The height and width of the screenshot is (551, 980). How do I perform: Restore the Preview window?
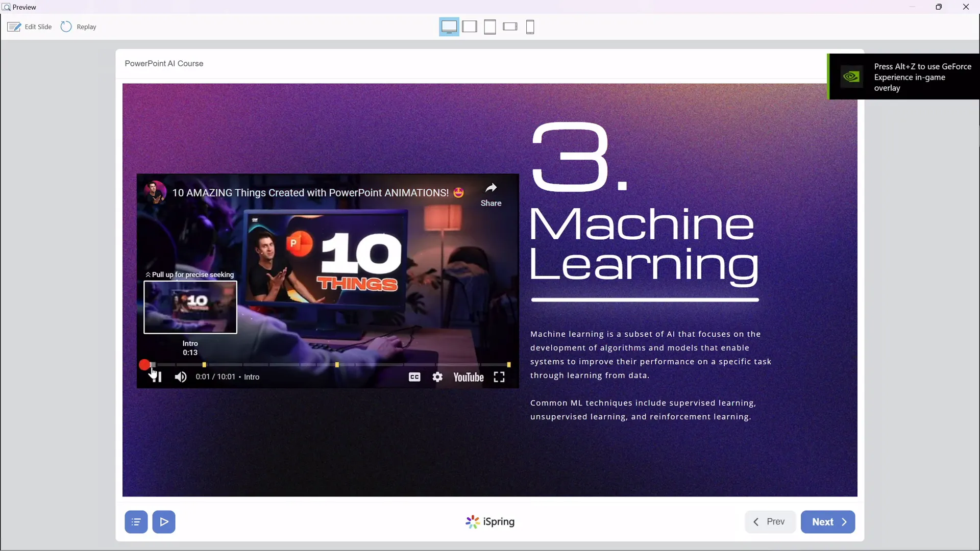tap(939, 7)
